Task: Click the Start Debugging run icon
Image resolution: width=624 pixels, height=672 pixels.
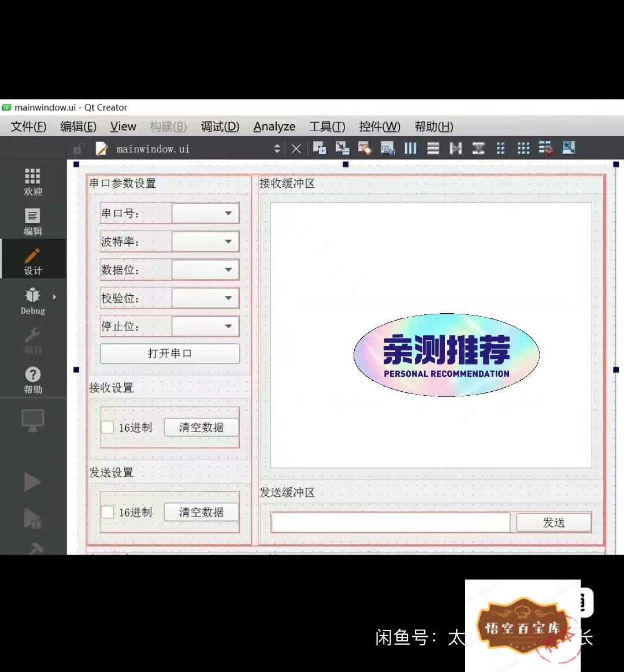Action: tap(32, 518)
